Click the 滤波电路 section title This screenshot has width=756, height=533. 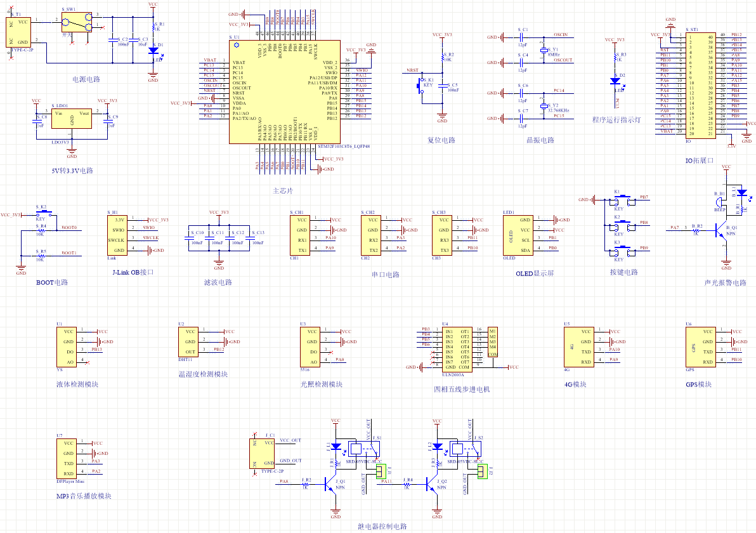point(218,282)
